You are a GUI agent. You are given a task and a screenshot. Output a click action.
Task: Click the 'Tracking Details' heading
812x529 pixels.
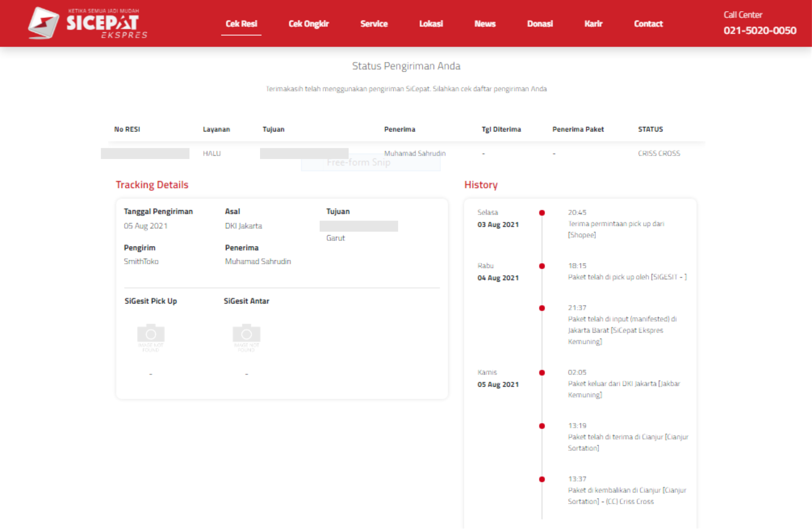click(x=152, y=185)
